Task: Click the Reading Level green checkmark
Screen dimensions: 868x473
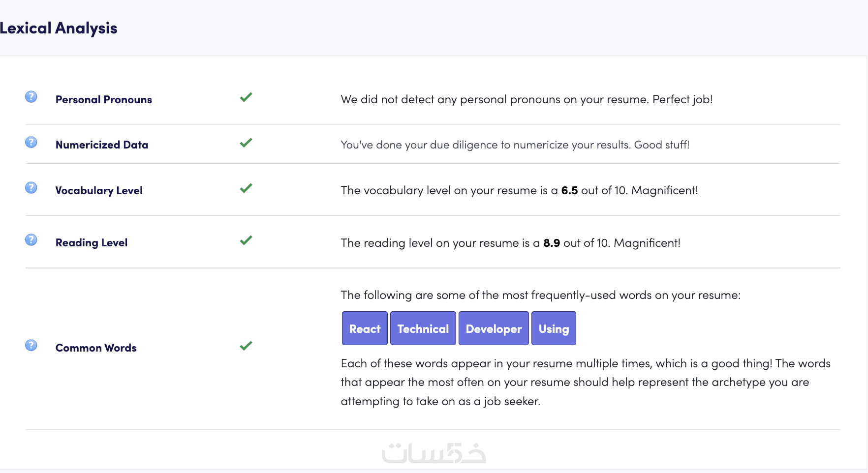Action: 246,240
